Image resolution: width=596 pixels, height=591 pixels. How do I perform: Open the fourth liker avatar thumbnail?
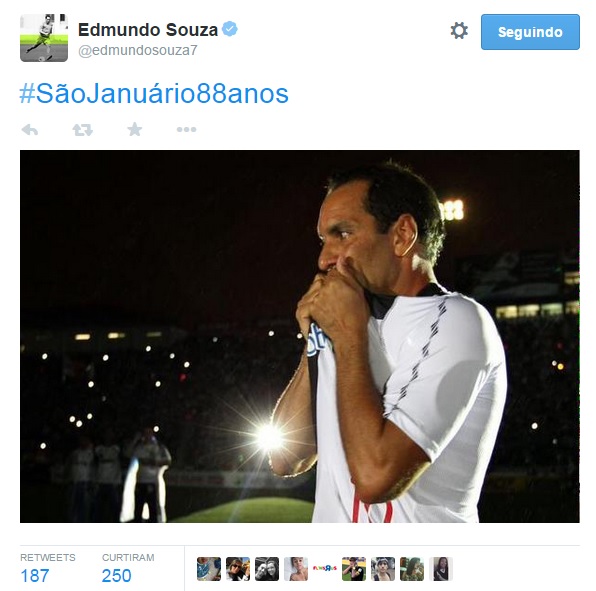click(296, 569)
